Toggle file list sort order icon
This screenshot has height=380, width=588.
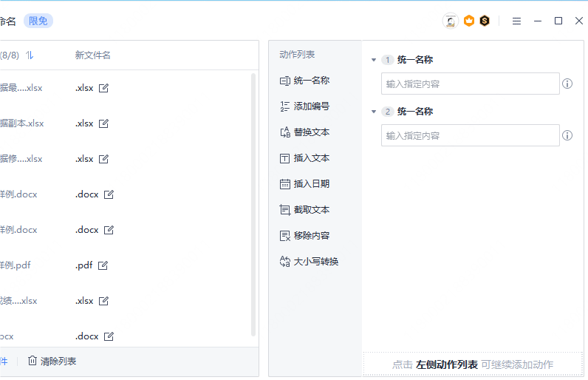30,55
